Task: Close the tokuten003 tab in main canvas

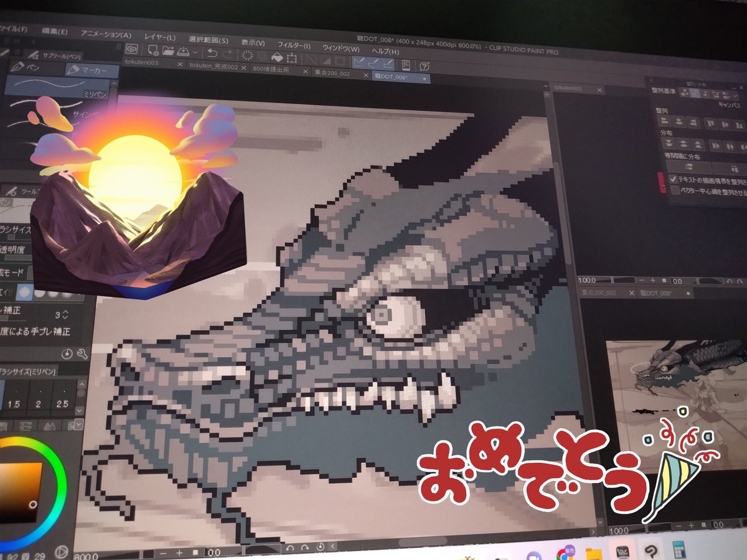Action: [x=180, y=64]
